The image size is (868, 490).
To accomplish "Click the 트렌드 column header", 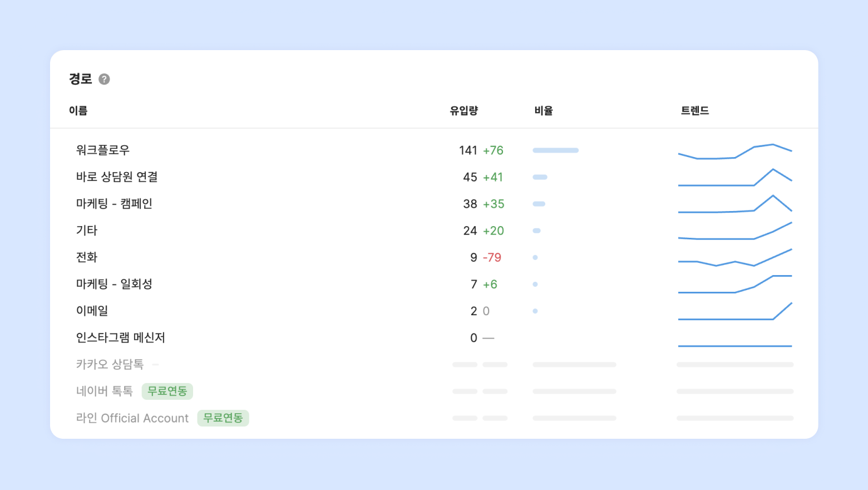I will tap(695, 111).
